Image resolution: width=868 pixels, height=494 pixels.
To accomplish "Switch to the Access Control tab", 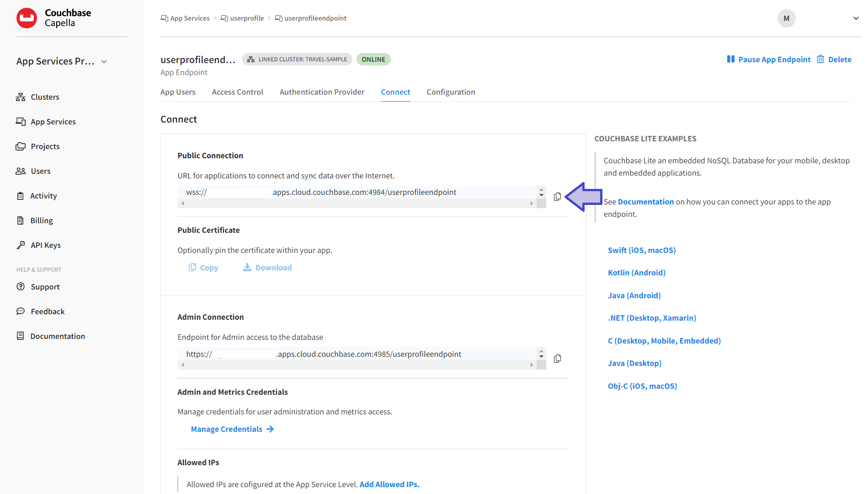I will (x=237, y=92).
